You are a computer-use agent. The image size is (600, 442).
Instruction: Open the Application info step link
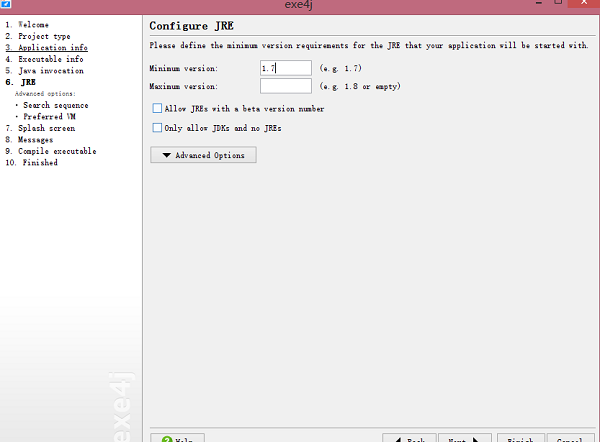point(46,47)
